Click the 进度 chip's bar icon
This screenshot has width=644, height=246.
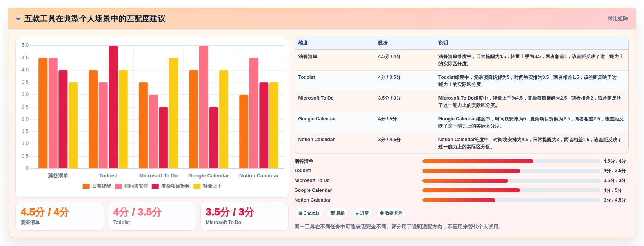click(357, 213)
